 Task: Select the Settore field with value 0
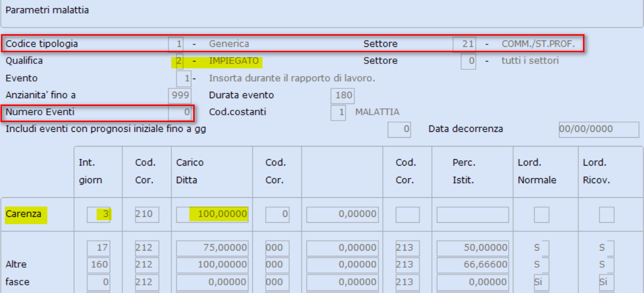click(x=468, y=61)
